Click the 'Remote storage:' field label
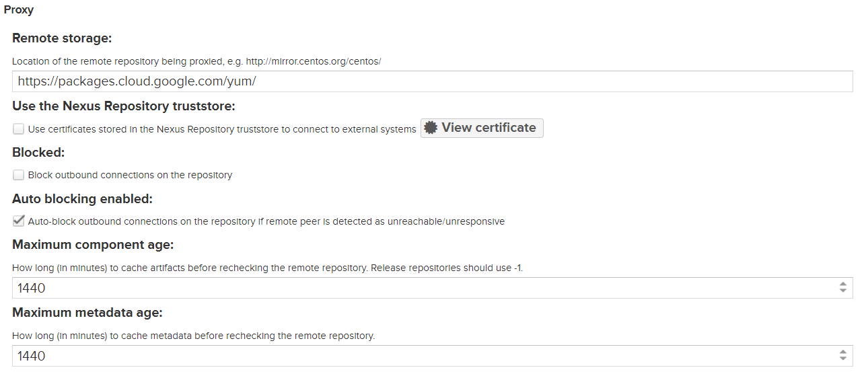This screenshot has width=868, height=376. [x=62, y=38]
